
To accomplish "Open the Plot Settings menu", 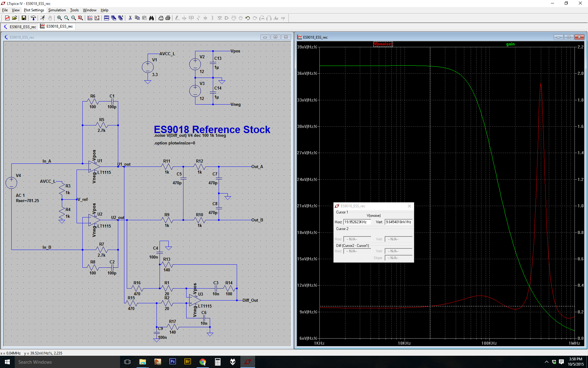I will (34, 10).
